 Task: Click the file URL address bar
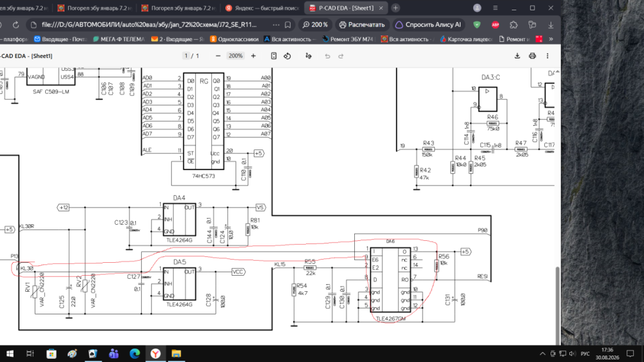[149, 24]
